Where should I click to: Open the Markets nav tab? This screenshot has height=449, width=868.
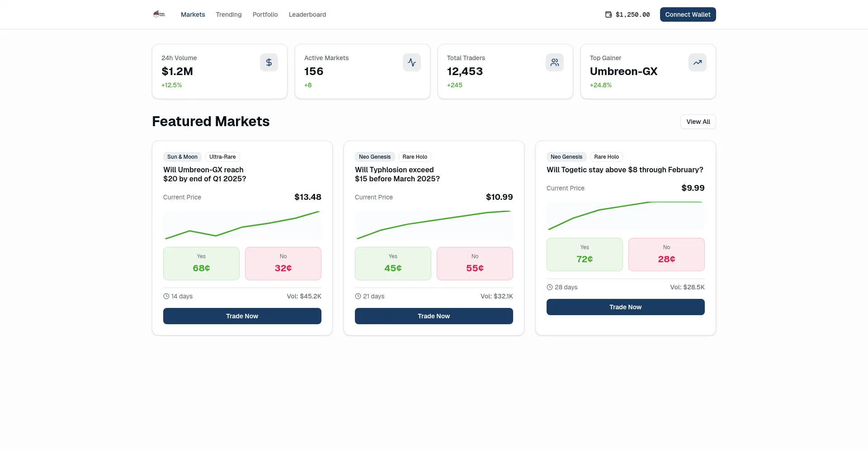193,14
